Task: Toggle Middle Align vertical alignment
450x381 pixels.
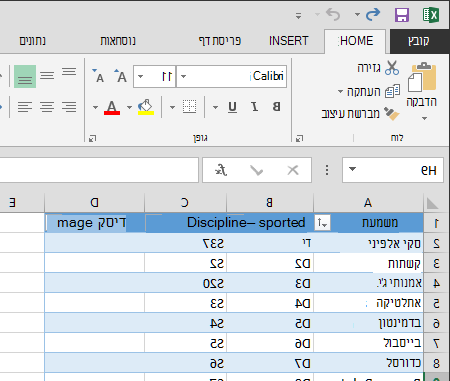Action: pyautogui.click(x=47, y=76)
